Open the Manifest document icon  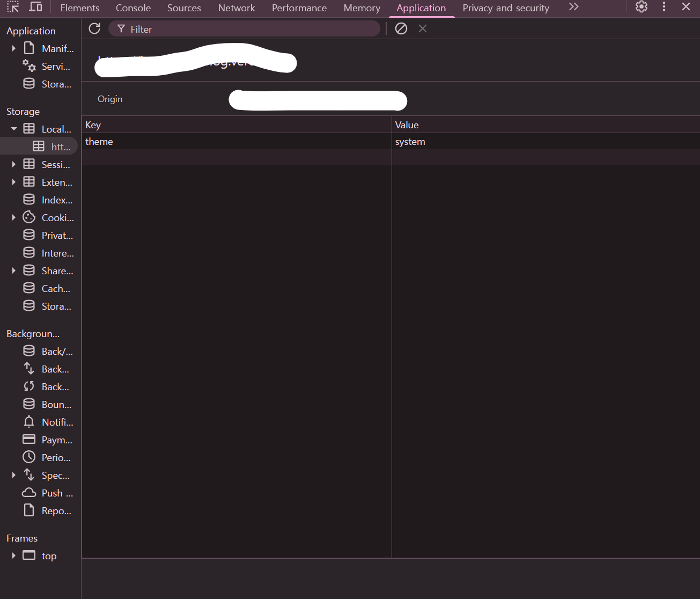coord(29,48)
